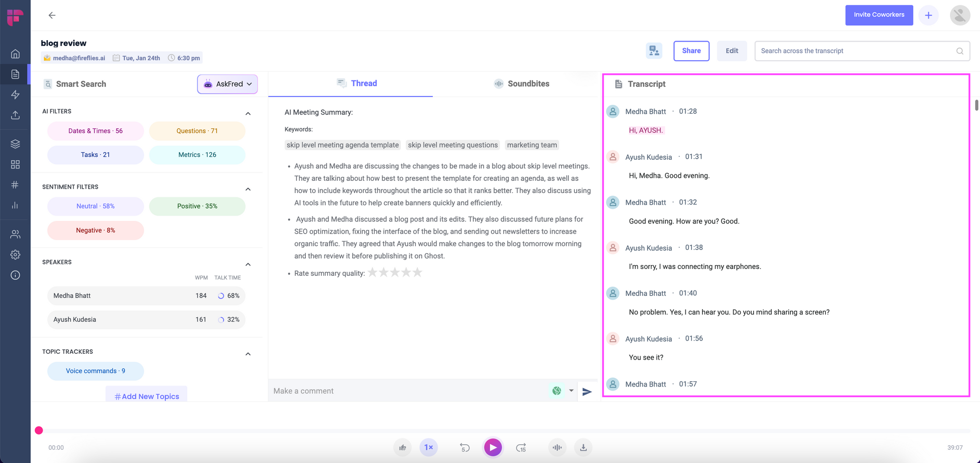
Task: Open the Integrations layers icon
Action: [15, 144]
